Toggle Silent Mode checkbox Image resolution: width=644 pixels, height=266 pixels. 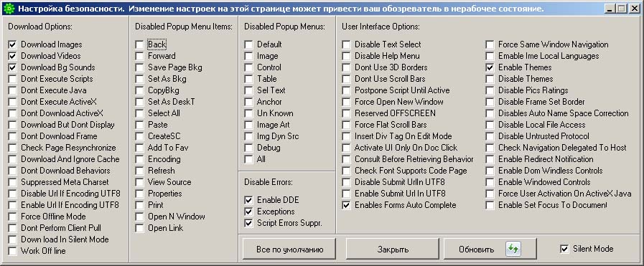(565, 249)
